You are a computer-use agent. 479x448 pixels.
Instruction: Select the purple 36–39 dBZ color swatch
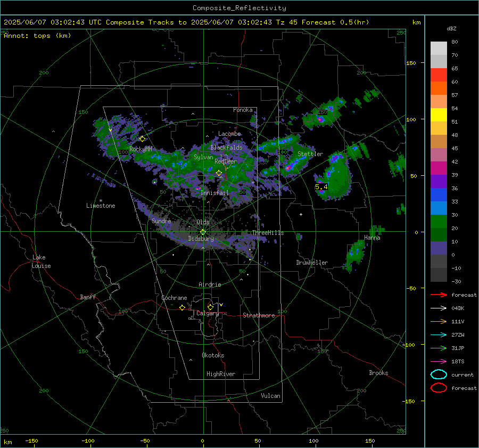click(439, 182)
